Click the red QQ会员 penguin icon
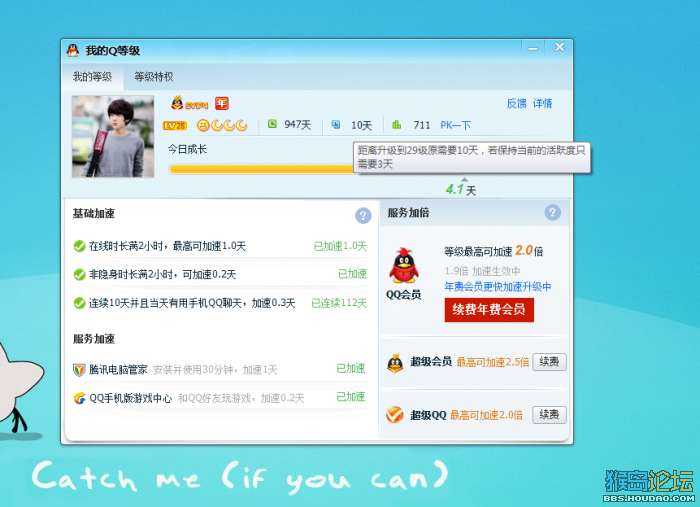 (404, 265)
